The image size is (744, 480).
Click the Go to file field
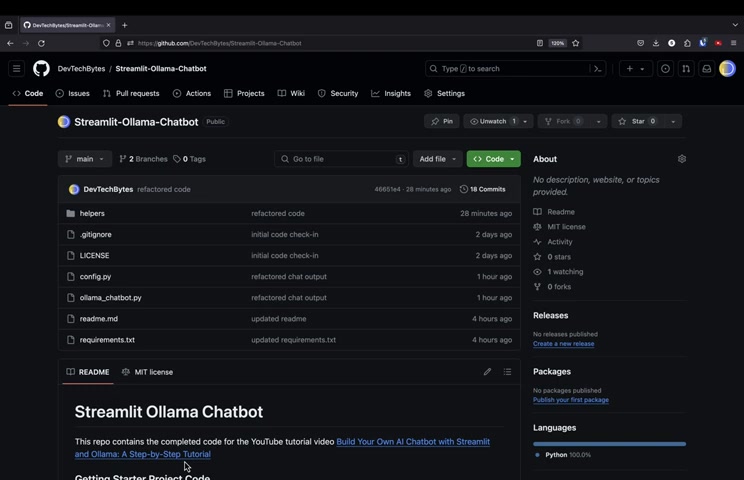(x=341, y=159)
